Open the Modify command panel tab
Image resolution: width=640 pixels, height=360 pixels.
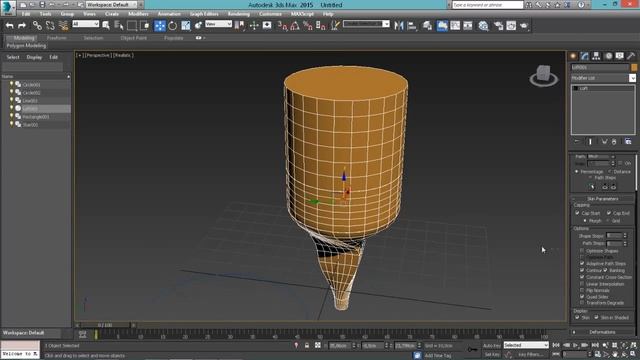pyautogui.click(x=585, y=56)
